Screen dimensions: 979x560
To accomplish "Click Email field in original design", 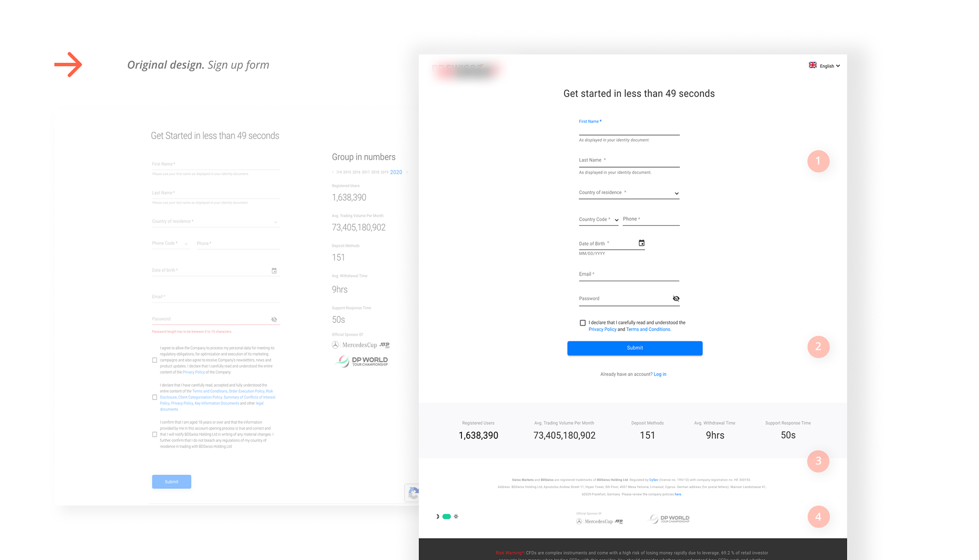I will 216,297.
